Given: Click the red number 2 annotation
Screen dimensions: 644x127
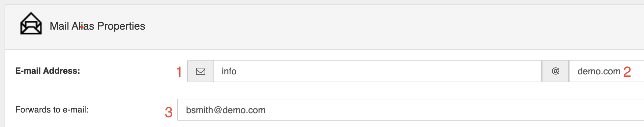Looking at the screenshot, I should [627, 72].
